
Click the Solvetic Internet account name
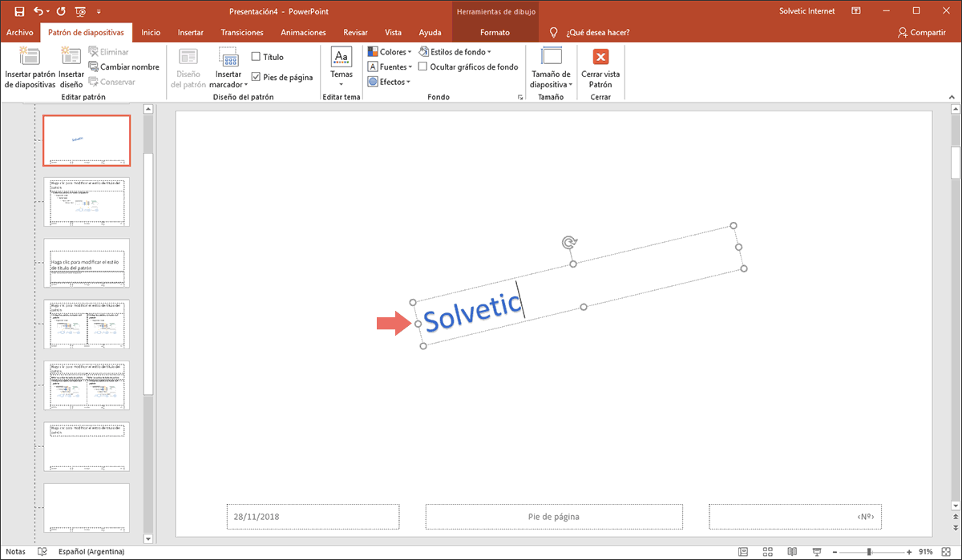[x=806, y=11]
